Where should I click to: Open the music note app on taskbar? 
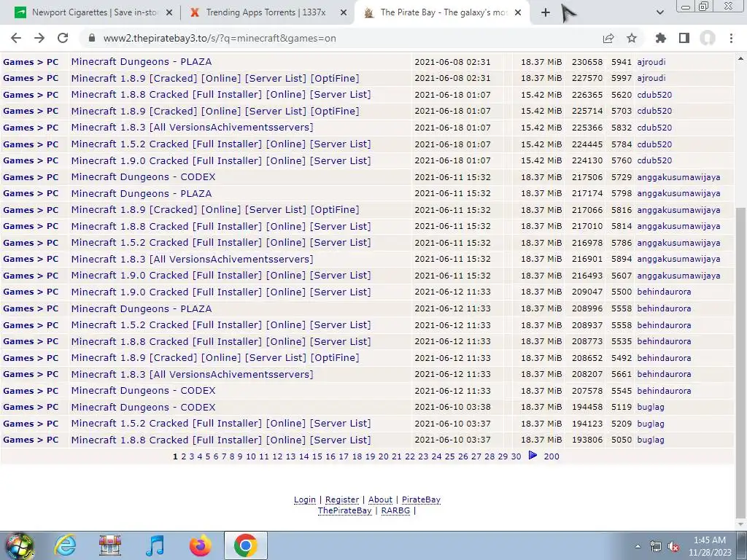pos(155,545)
